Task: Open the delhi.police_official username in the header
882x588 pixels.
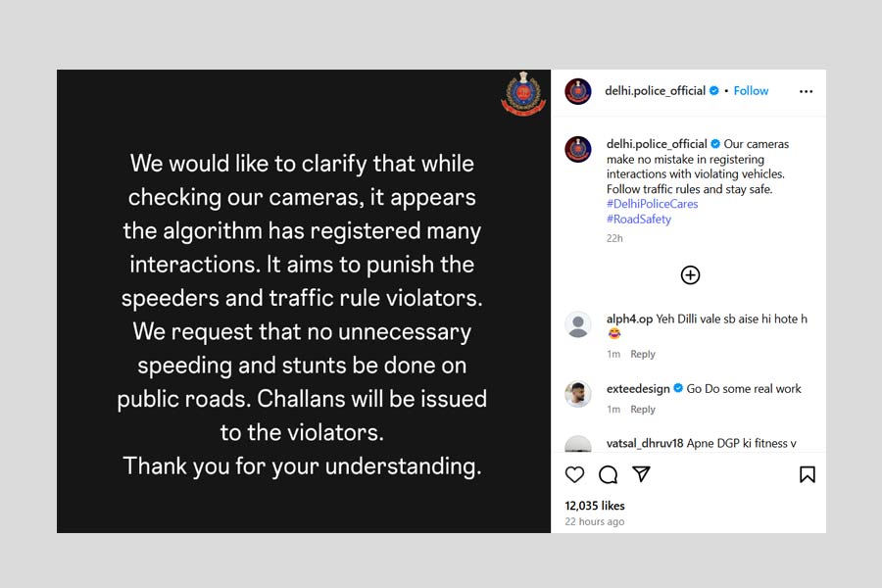Action: tap(655, 91)
